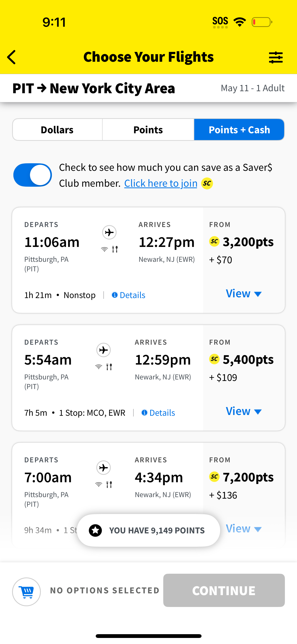Expand View for the 3,200pts fare

[244, 294]
